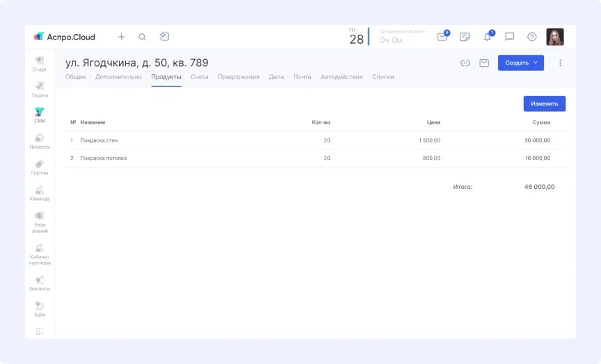This screenshot has height=364, width=601.
Task: Switch to the Счета tab
Action: tap(200, 77)
